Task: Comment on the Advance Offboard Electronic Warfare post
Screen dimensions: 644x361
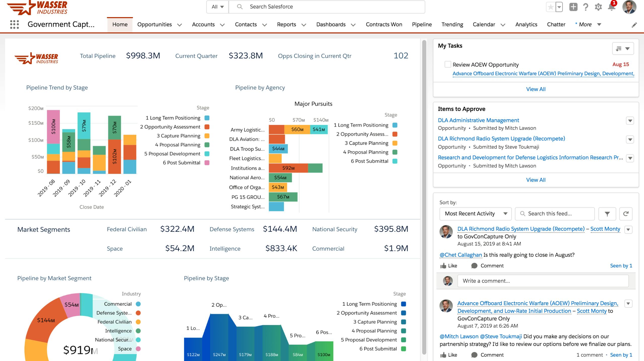Action: tap(487, 355)
